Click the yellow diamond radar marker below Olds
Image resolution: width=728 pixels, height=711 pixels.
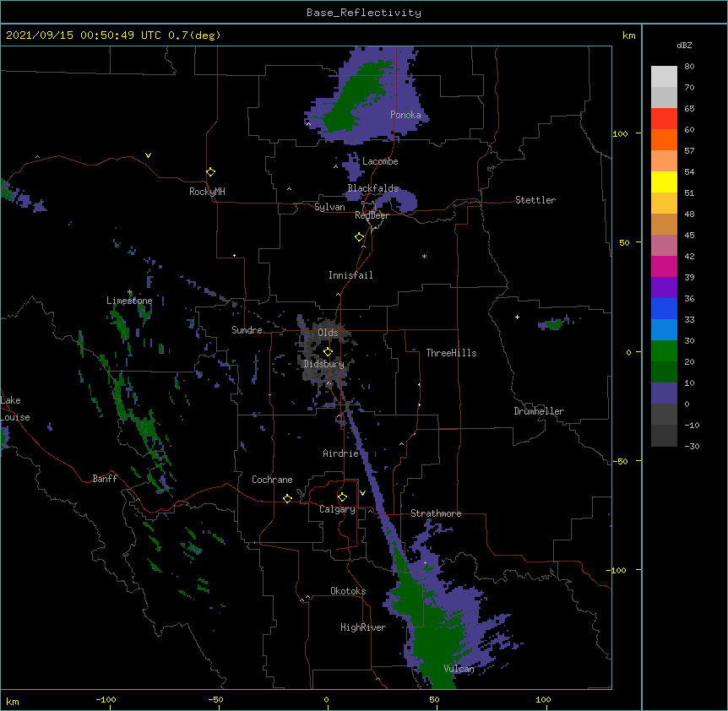coord(328,351)
